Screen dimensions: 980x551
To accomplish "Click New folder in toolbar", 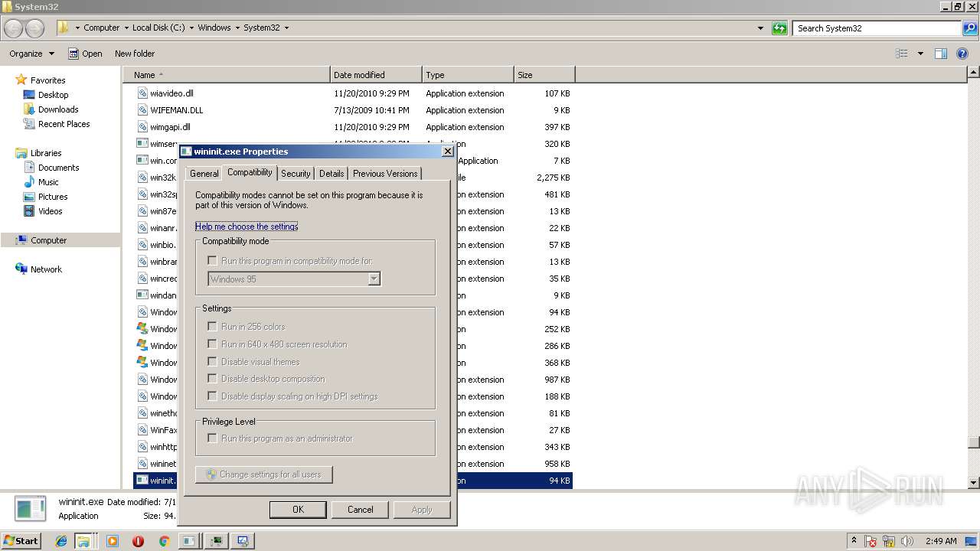I will point(135,54).
